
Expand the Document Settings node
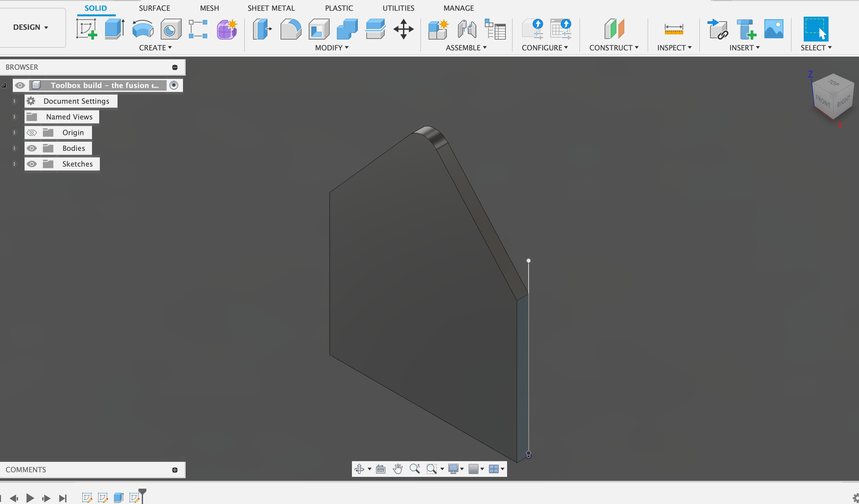pos(15,101)
